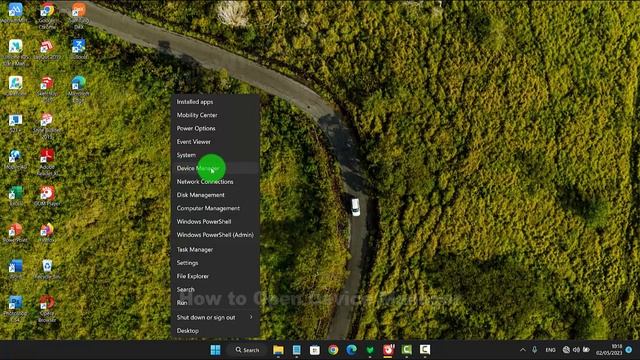This screenshot has height=360, width=640.
Task: Open Device Manager from the context menu
Action: pyautogui.click(x=215, y=168)
